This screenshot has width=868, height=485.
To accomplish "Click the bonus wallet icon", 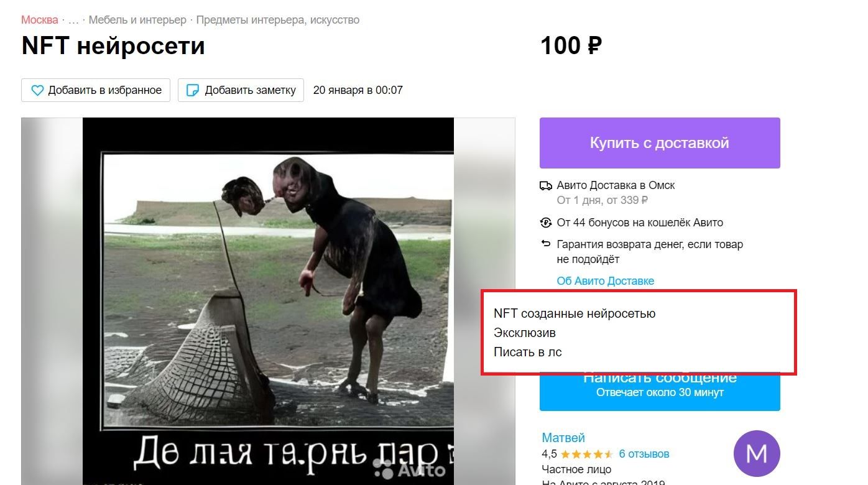I will tap(545, 223).
